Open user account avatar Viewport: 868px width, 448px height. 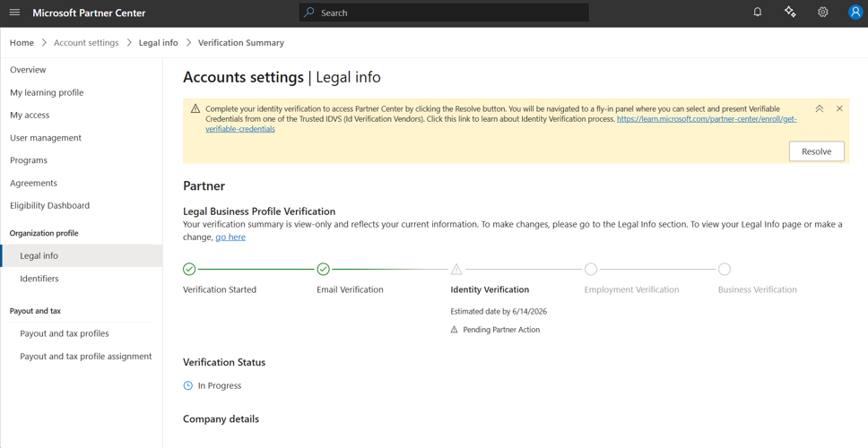pyautogui.click(x=855, y=13)
